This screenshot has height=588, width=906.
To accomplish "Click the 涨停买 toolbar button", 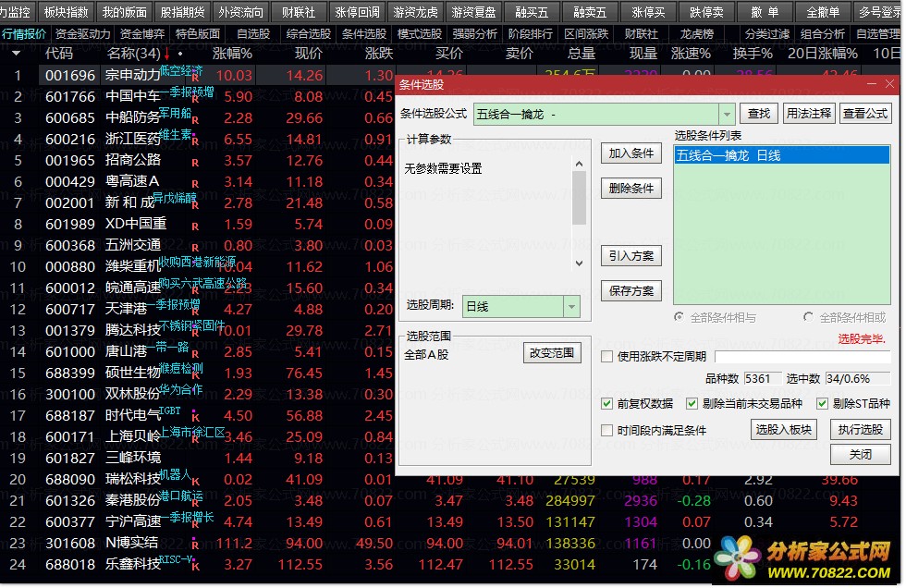I will (x=648, y=11).
